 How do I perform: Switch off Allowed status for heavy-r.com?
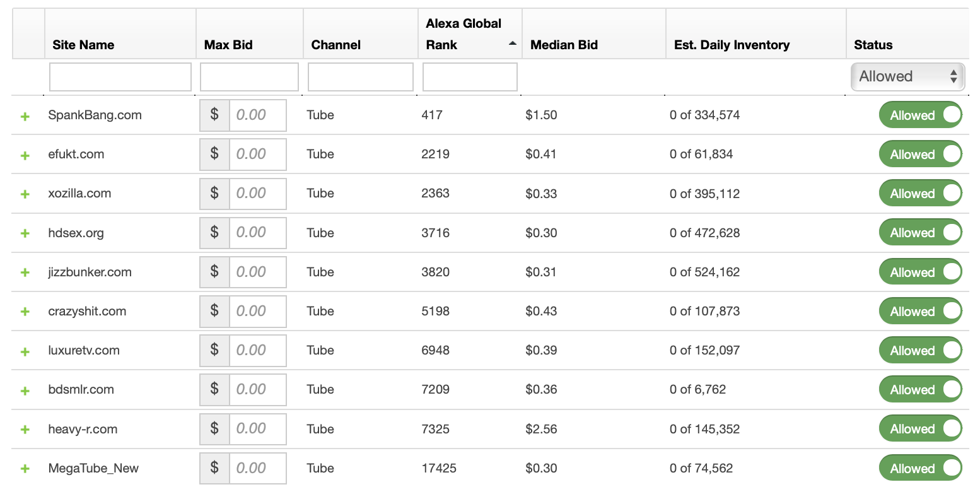click(x=920, y=428)
